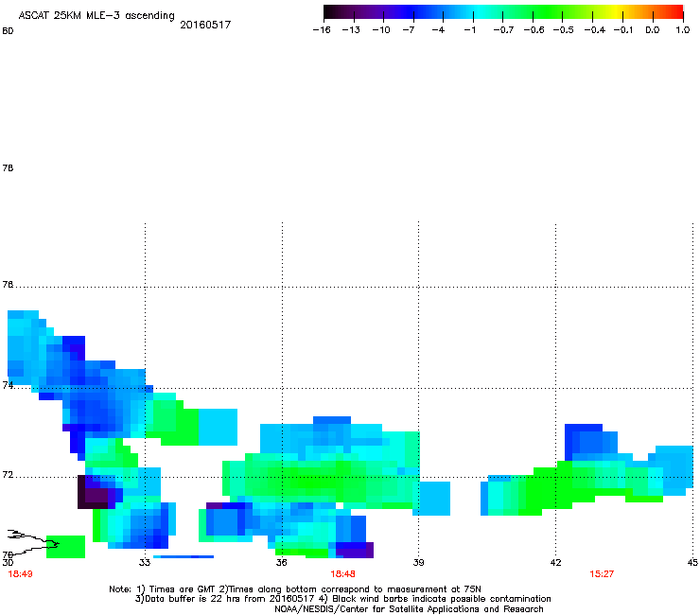Click the -1 colorbar value

[x=469, y=30]
